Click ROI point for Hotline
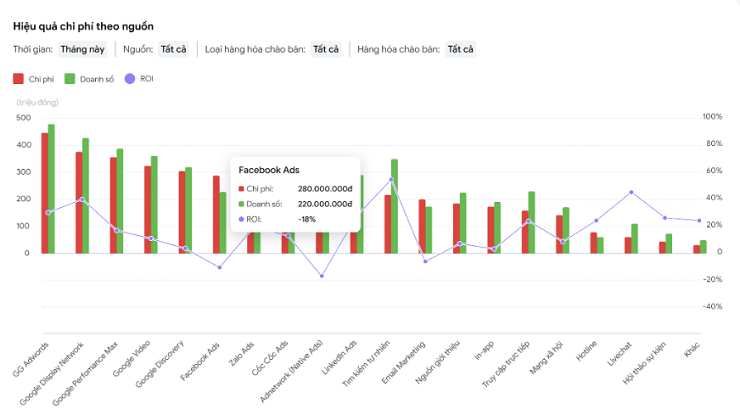Image resolution: width=740 pixels, height=409 pixels. click(597, 220)
